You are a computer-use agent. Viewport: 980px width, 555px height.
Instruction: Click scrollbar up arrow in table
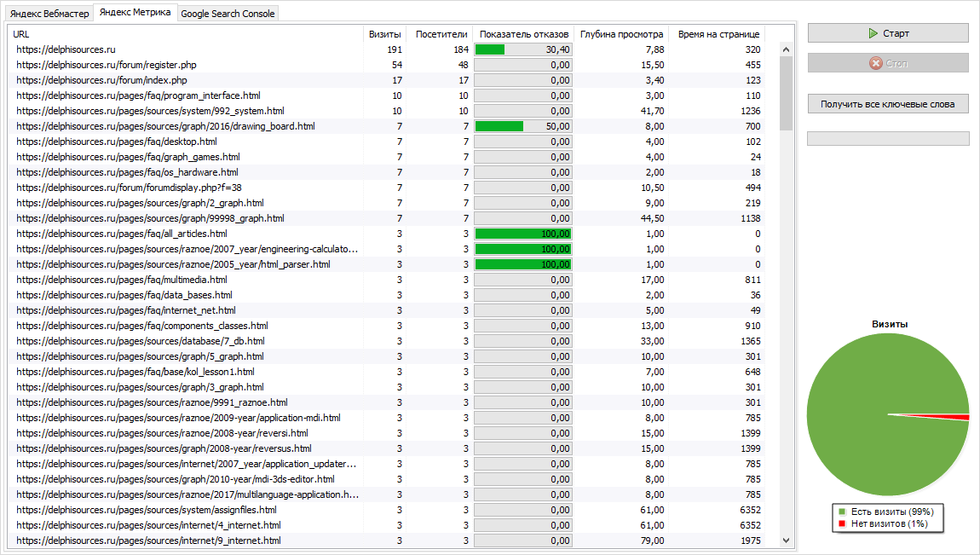[x=786, y=49]
